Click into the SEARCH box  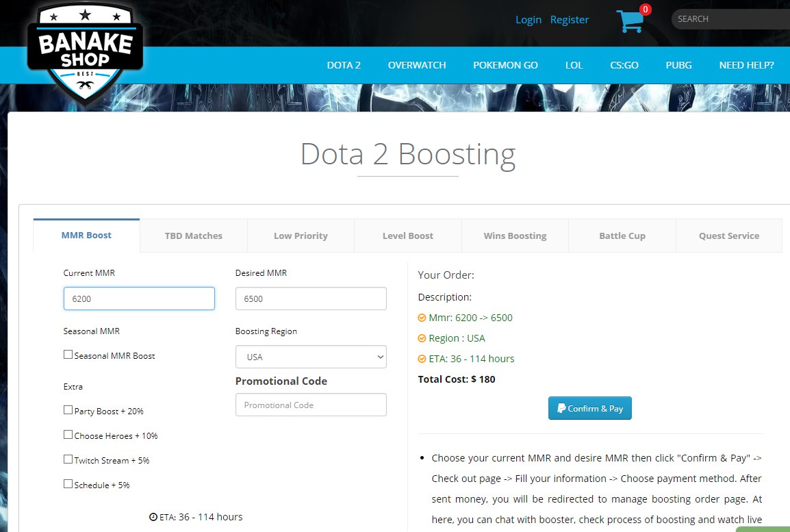click(730, 19)
